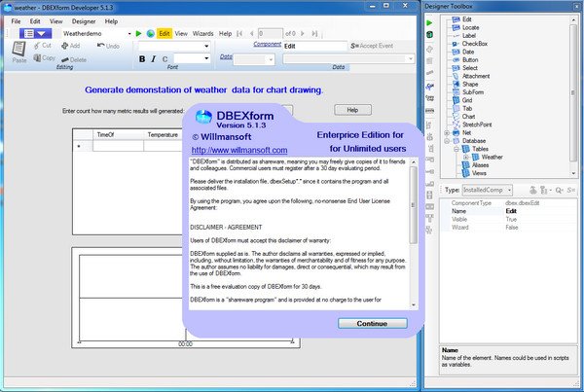Select Attachment in toolbox tree
The image size is (584, 392).
point(476,76)
